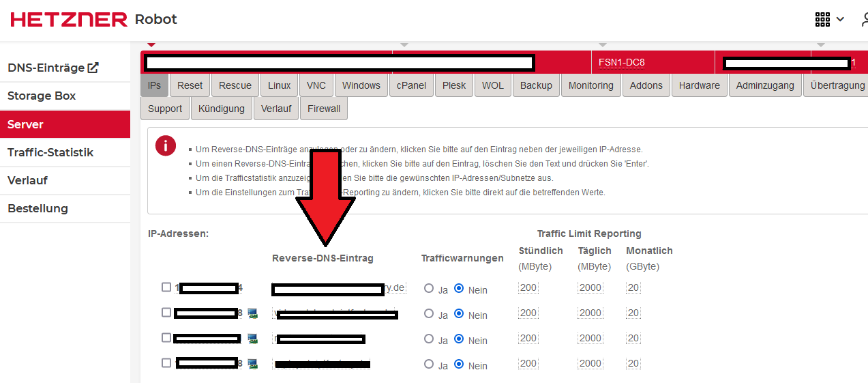Click the FSN1-DC8 datacenter link
Viewport: 868px width, 383px height.
click(621, 63)
